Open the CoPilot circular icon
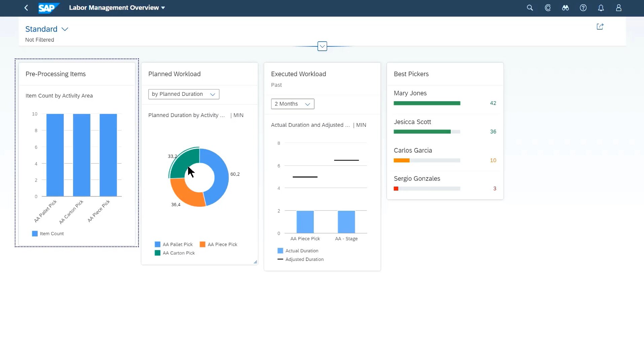Screen dimensions: 644x344 click(x=547, y=8)
